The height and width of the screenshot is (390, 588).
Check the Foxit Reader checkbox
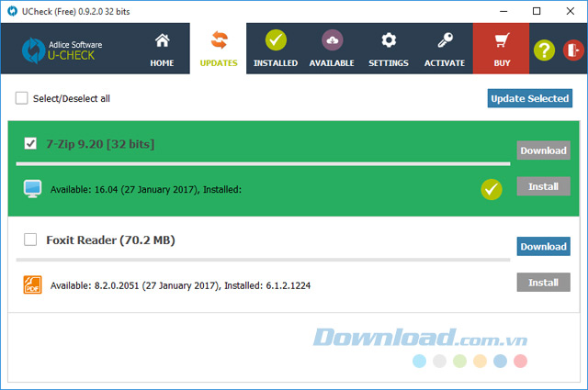pyautogui.click(x=30, y=239)
